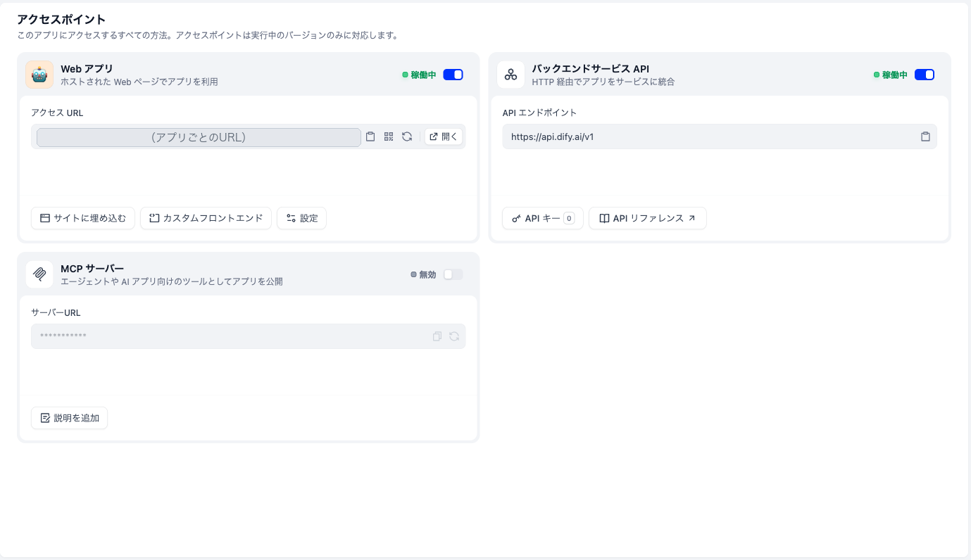Copy the Web app access URL
The width and height of the screenshot is (971, 560).
pos(370,137)
